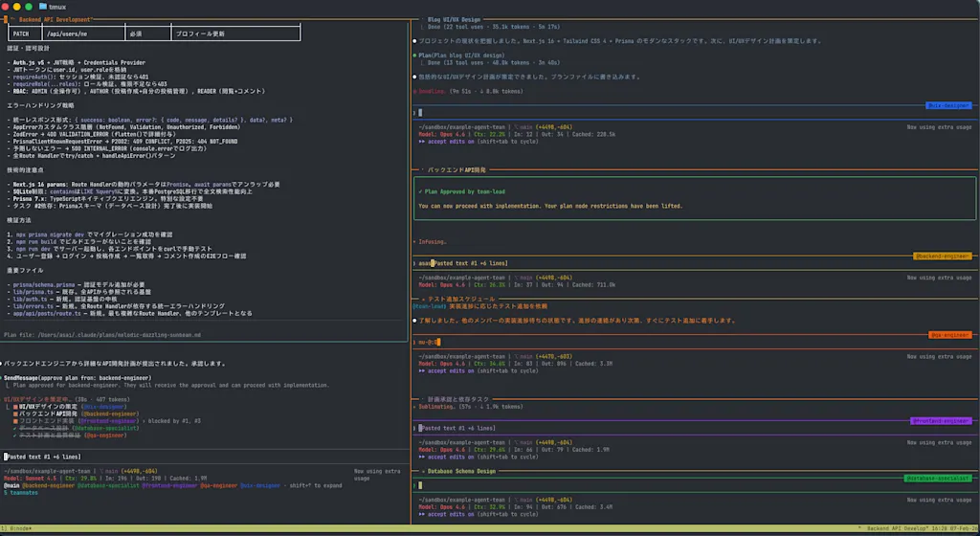Select @main in the teammates bar
The image size is (980, 536).
pos(11,485)
